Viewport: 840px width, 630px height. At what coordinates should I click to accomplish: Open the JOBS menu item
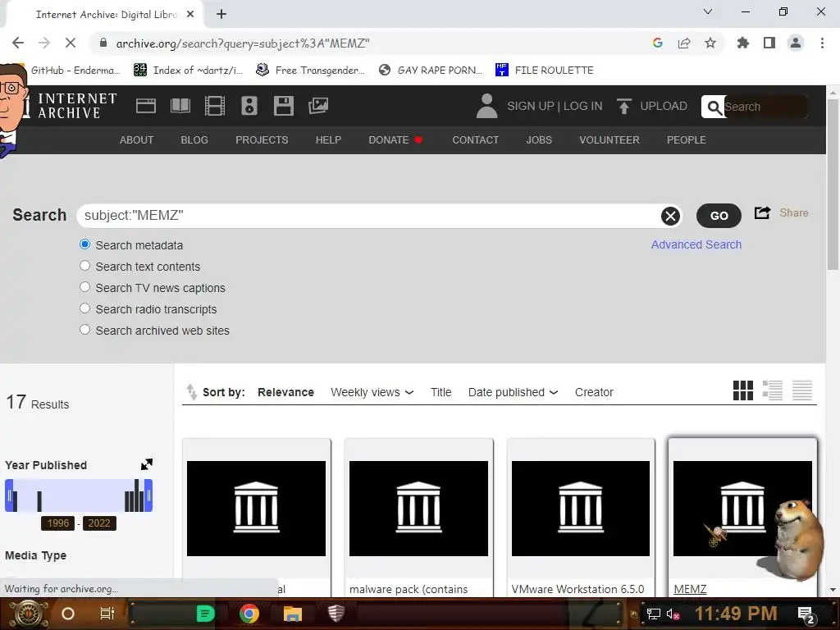coord(539,139)
